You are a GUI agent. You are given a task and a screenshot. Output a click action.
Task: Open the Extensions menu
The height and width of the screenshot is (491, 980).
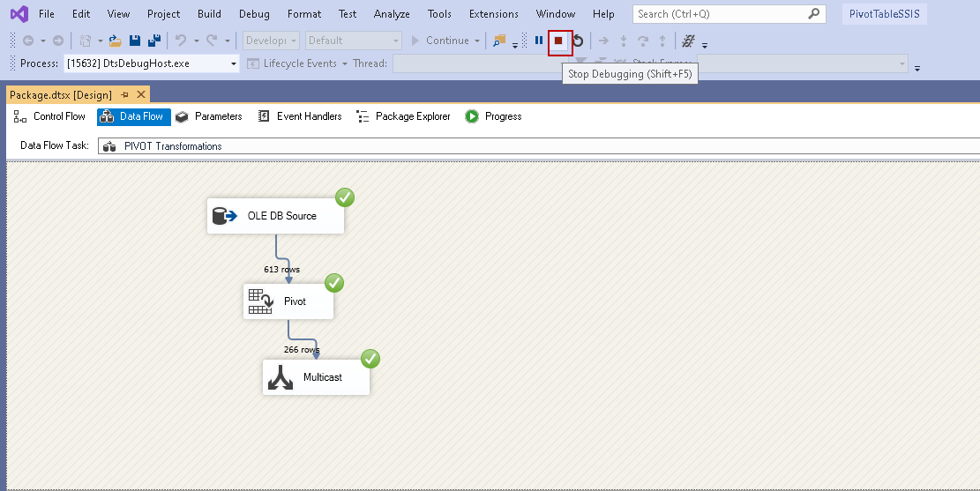494,14
